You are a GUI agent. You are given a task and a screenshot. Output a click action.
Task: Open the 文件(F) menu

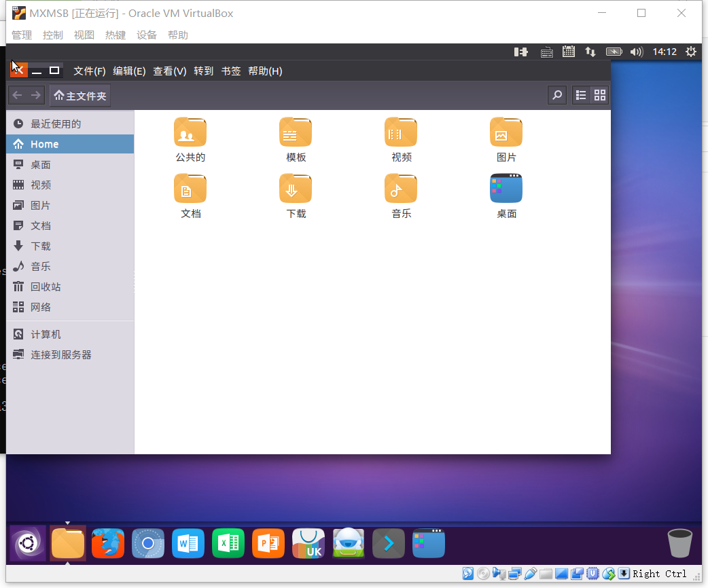point(90,71)
